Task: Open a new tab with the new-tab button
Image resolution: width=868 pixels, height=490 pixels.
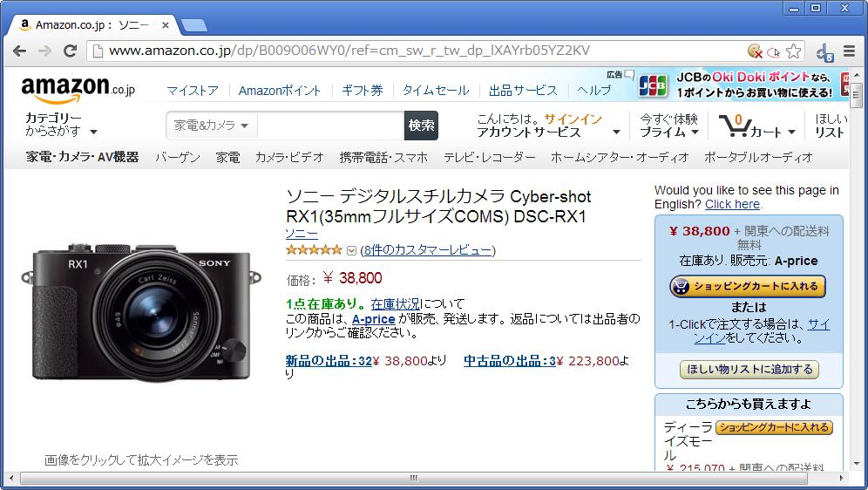Action: pos(193,25)
